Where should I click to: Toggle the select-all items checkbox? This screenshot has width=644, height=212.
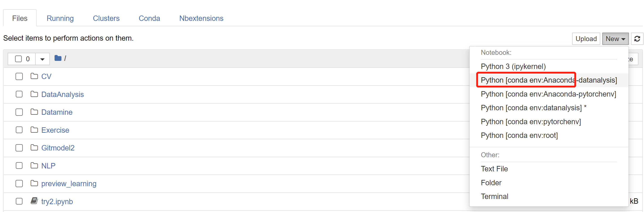click(18, 59)
